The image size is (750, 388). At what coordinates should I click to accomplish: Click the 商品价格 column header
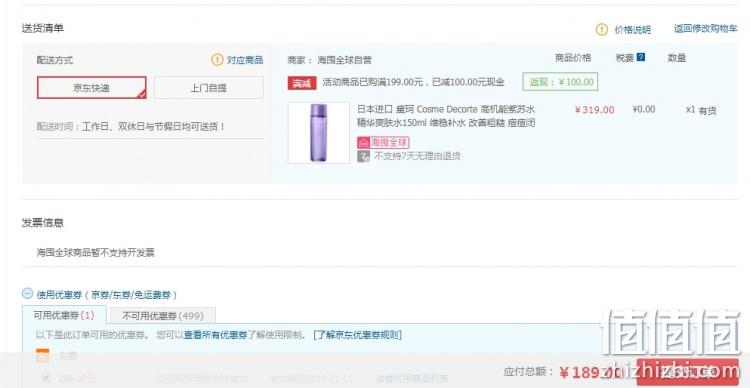click(x=573, y=58)
